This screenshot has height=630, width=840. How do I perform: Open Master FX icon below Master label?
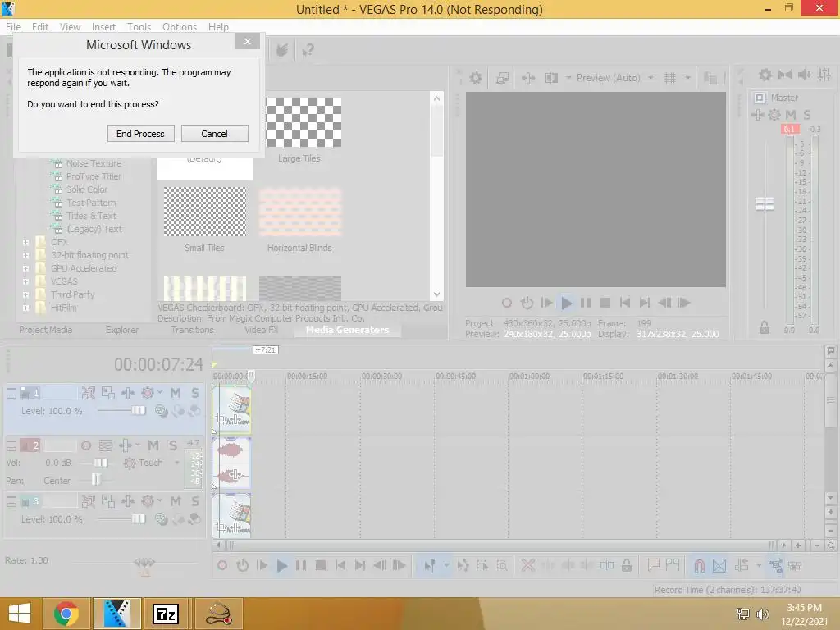pos(757,115)
